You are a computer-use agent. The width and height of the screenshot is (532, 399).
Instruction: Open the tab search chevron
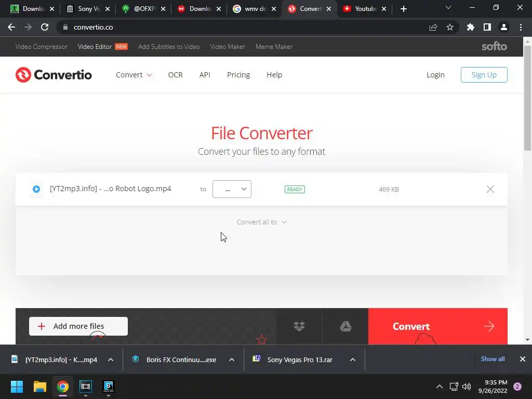click(448, 7)
